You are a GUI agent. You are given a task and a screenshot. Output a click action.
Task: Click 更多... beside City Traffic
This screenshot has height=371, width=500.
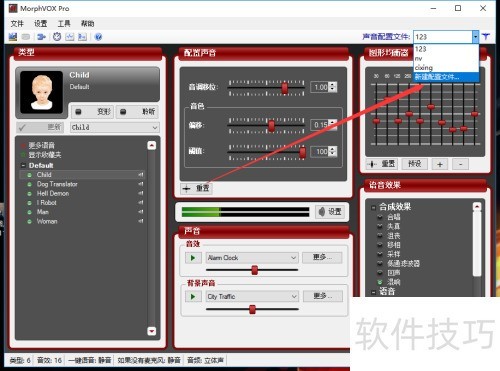(x=323, y=296)
